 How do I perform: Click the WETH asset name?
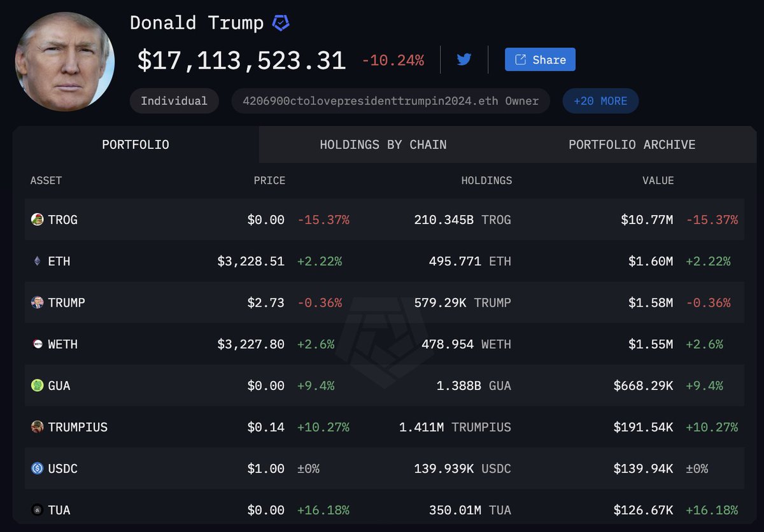pyautogui.click(x=63, y=344)
